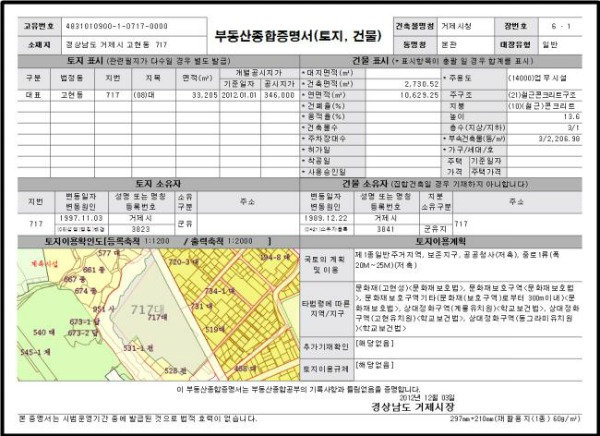Click parcel label '673-1 답' on map
Screen dimensions: 600x436
(x=85, y=322)
